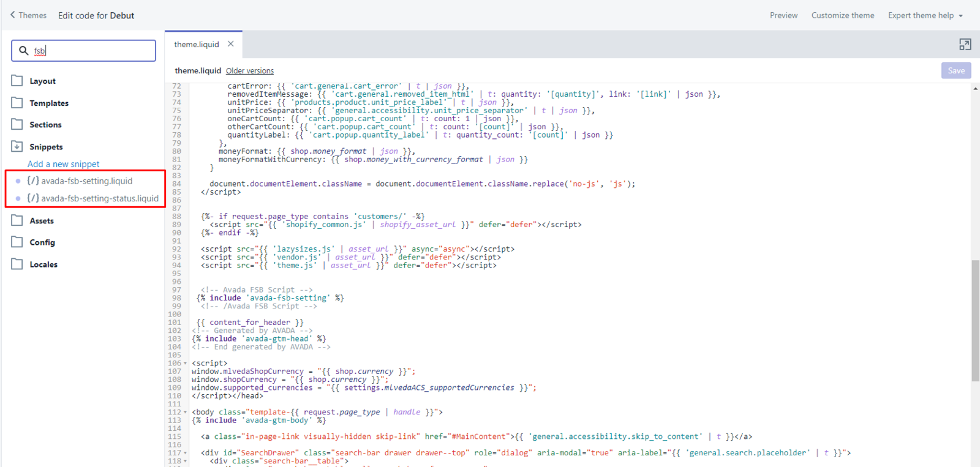The height and width of the screenshot is (467, 980).
Task: Close the theme.liquid tab
Action: click(x=231, y=44)
